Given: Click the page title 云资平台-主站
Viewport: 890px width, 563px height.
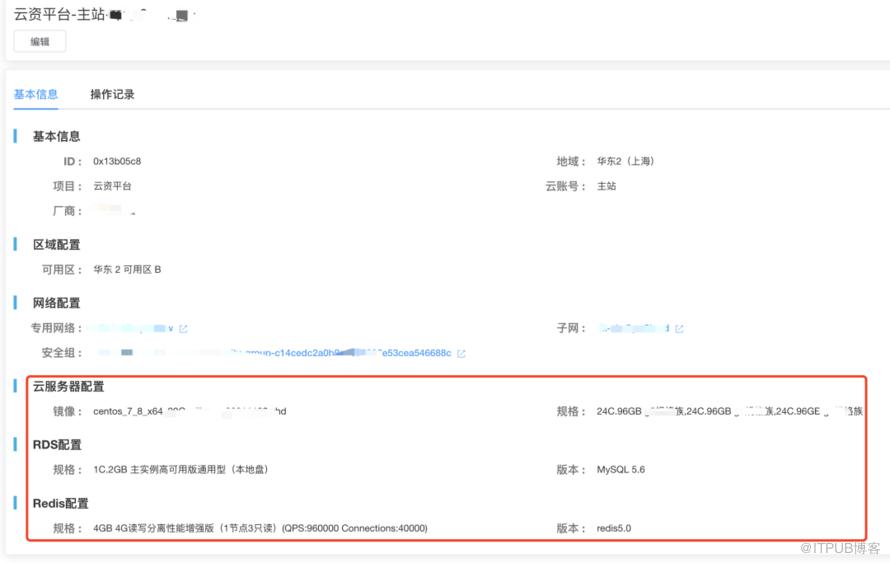Looking at the screenshot, I should click(x=59, y=14).
